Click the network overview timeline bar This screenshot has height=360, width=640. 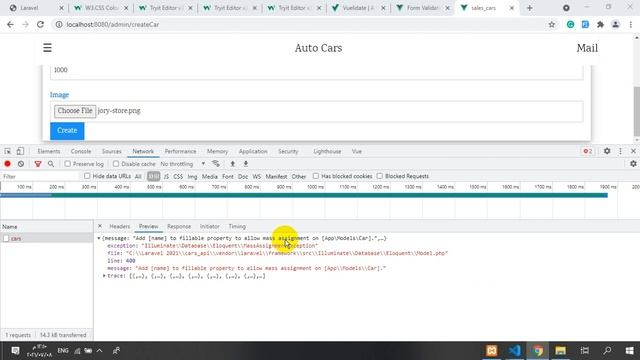pyautogui.click(x=304, y=195)
